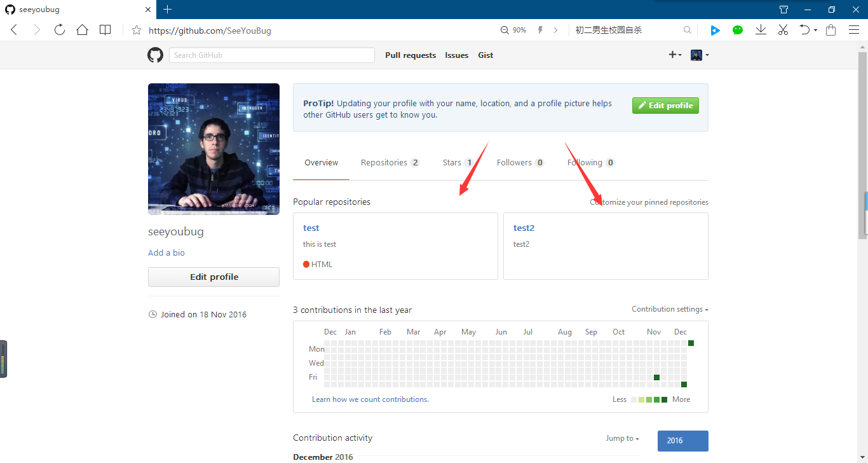Expand the Contribution settings dropdown
Viewport: 868px width, 463px height.
coord(670,309)
